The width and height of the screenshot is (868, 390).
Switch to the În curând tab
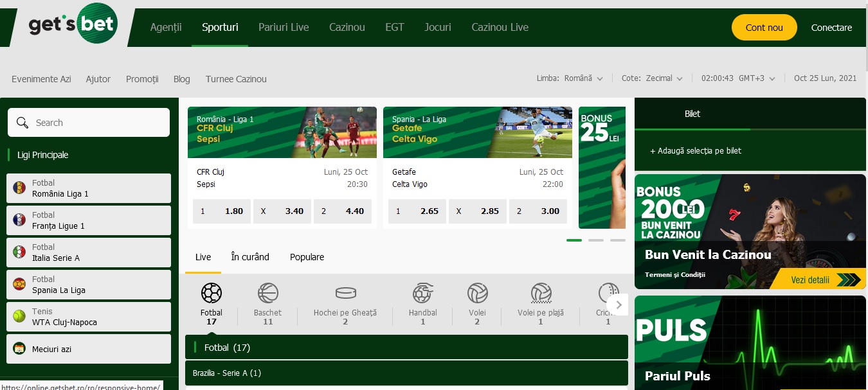click(250, 257)
